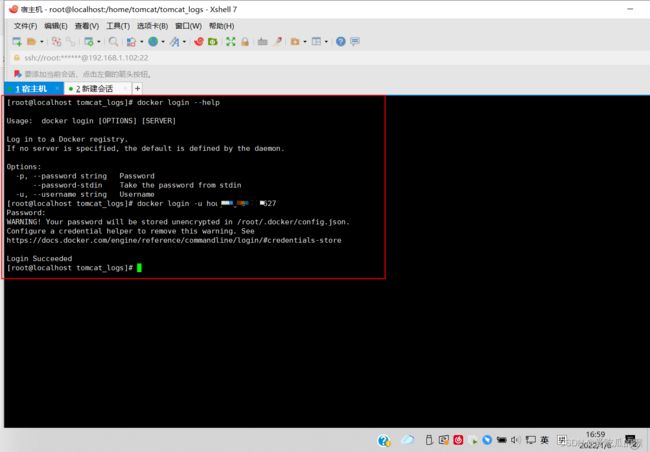Click the keyboard mapping toolbar icon

(x=262, y=41)
